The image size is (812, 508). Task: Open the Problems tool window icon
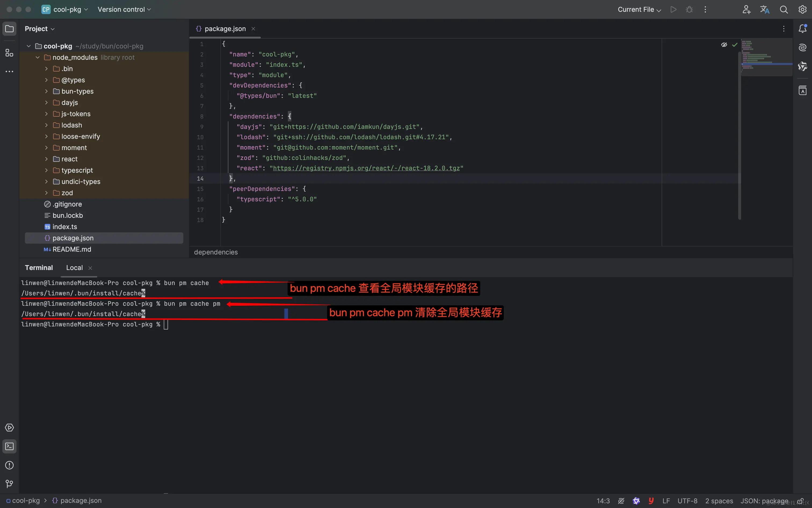pos(9,465)
